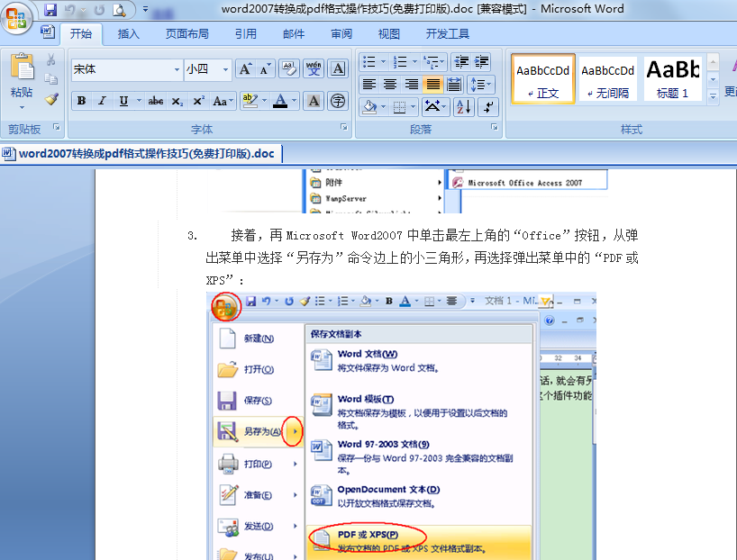Apply character shading to text
The width and height of the screenshot is (737, 560).
[x=314, y=101]
